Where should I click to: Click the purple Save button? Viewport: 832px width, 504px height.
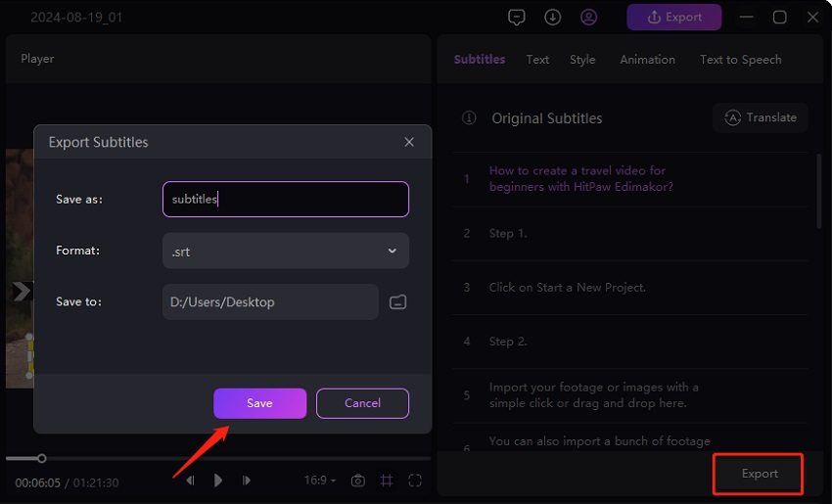pos(259,403)
